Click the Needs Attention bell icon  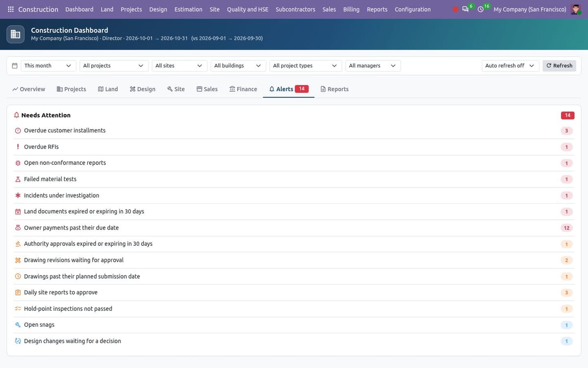coord(17,115)
